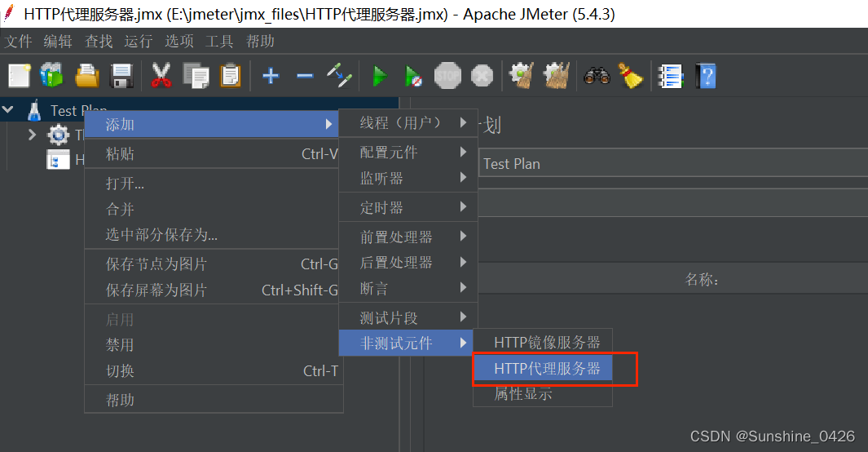868x452 pixels.
Task: Expand 配置元件 submenu
Action: click(x=408, y=152)
